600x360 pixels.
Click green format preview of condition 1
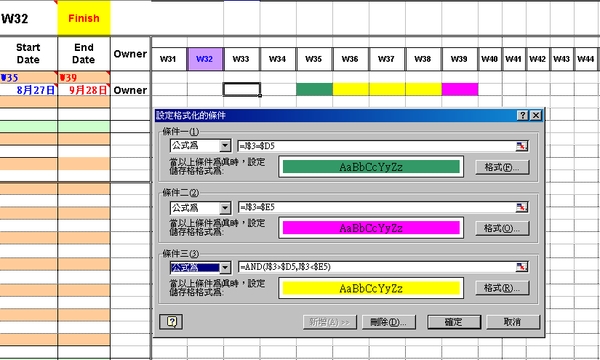click(x=371, y=167)
